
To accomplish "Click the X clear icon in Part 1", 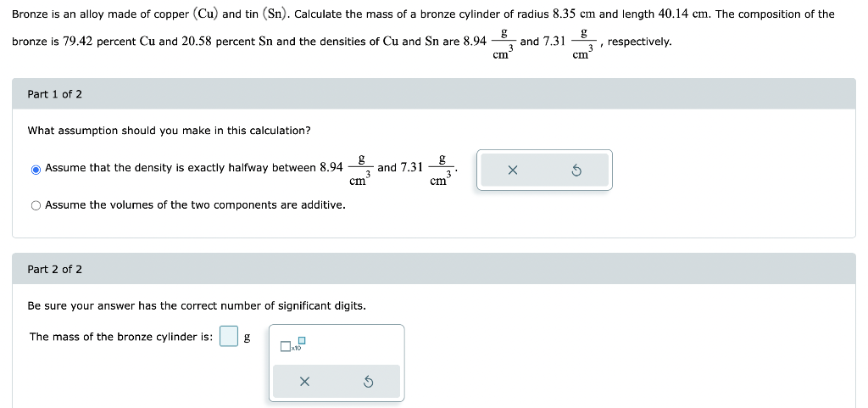I will pos(512,170).
